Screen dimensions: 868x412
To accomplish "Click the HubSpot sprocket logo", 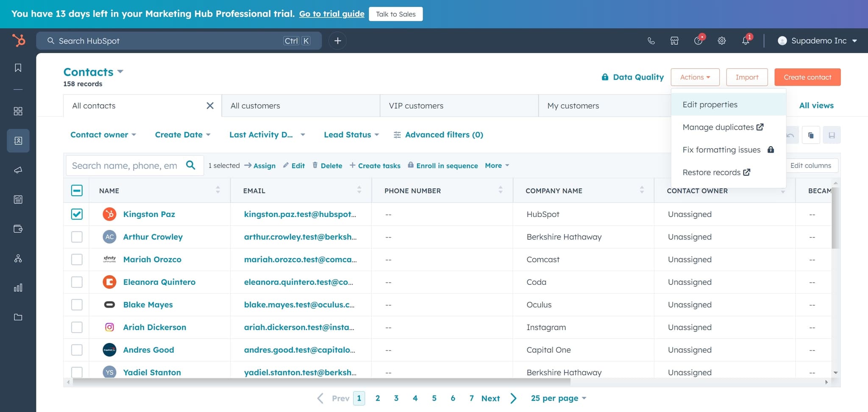I will tap(19, 41).
